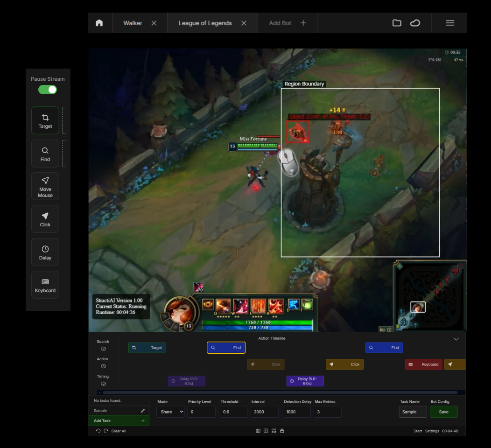The width and height of the screenshot is (491, 448).
Task: Click the plus icon on Add Task
Action: (143, 421)
